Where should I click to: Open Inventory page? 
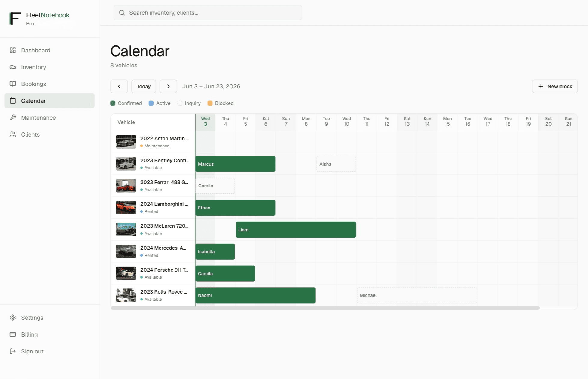[x=49, y=67]
